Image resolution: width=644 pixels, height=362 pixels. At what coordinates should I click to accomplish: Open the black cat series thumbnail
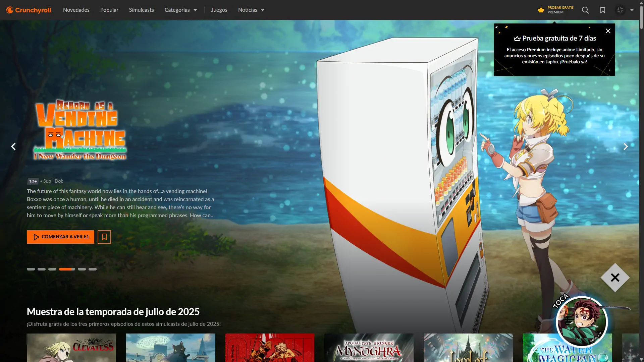click(x=171, y=348)
